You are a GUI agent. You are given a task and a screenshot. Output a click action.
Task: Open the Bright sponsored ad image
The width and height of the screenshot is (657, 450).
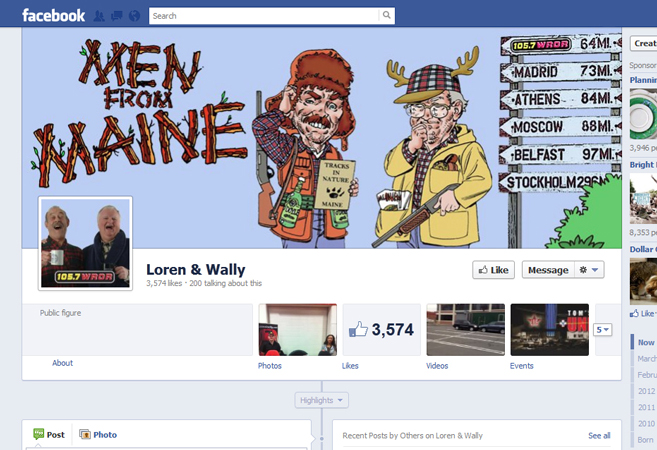click(643, 199)
